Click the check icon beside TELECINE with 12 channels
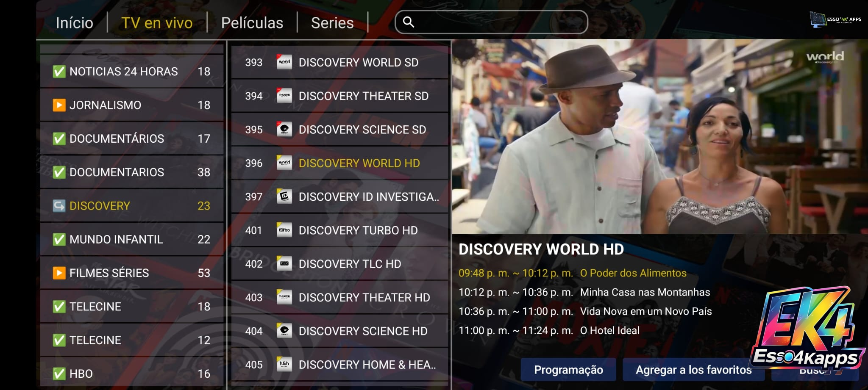Image resolution: width=868 pixels, height=390 pixels. click(59, 340)
